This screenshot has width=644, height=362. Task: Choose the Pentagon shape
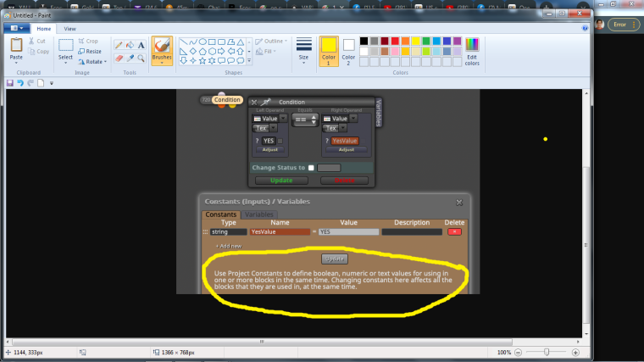coord(203,52)
